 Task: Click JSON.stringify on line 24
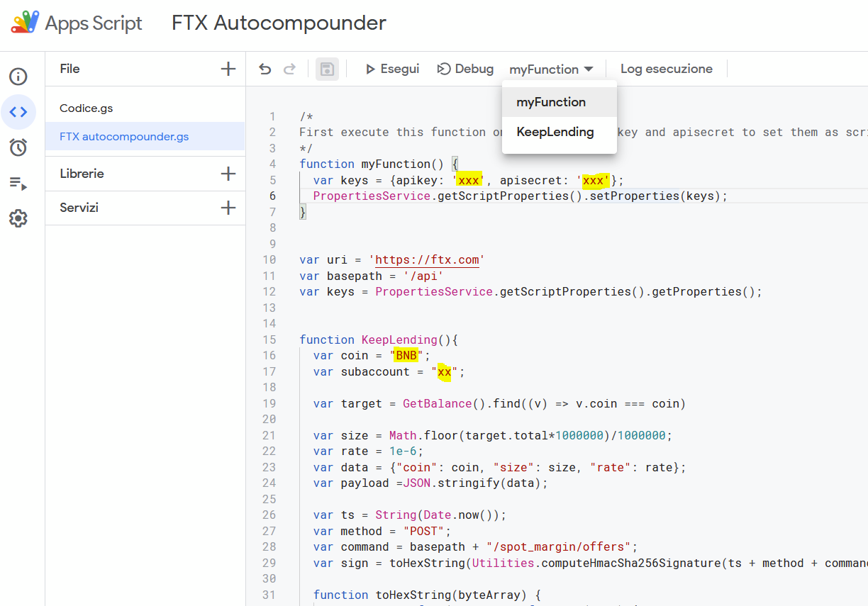point(448,483)
